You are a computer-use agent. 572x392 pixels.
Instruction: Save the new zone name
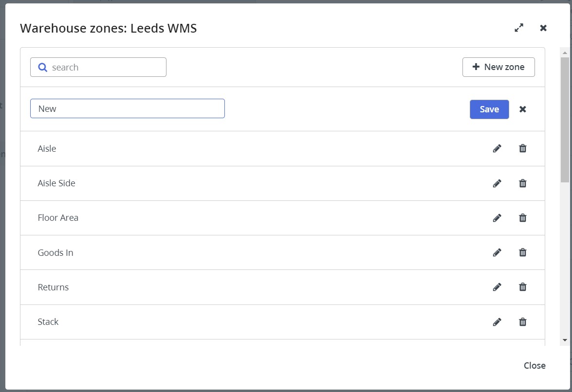point(489,109)
